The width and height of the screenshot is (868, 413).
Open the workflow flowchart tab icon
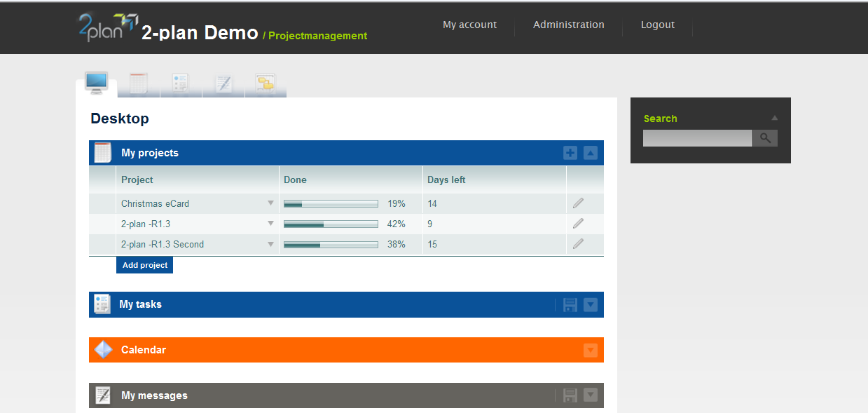(x=266, y=82)
